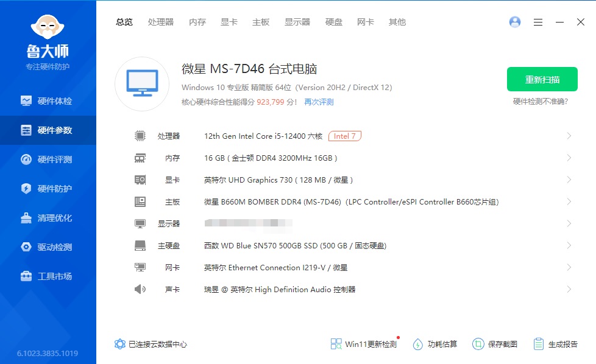This screenshot has height=364, width=596.
Task: Expand the 显示器 row chevron
Action: coord(569,223)
